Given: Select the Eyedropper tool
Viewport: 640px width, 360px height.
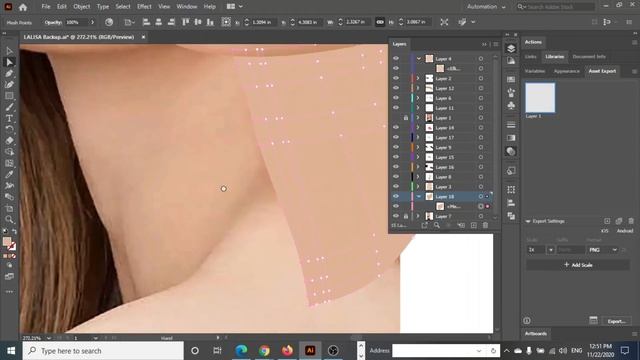Looking at the screenshot, I should pos(9,174).
